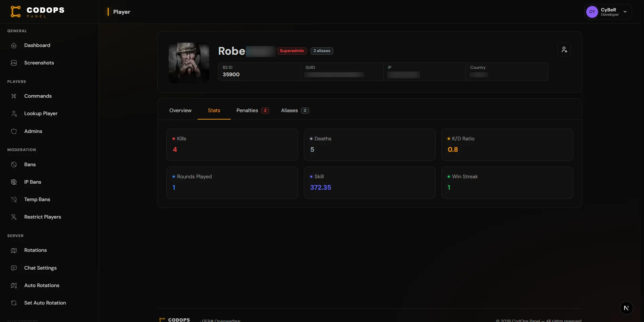Go to Lookup Player page

[x=41, y=113]
